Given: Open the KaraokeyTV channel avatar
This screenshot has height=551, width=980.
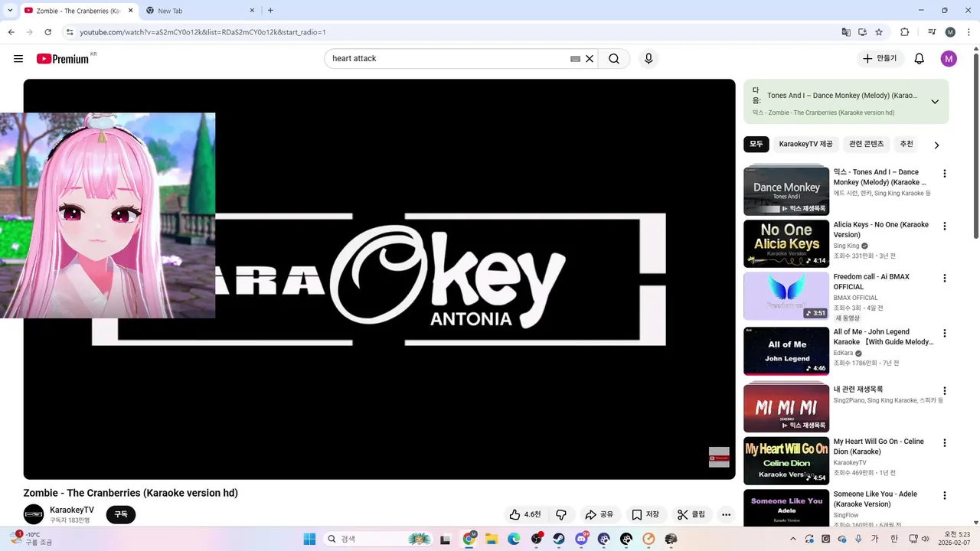Looking at the screenshot, I should click(34, 514).
